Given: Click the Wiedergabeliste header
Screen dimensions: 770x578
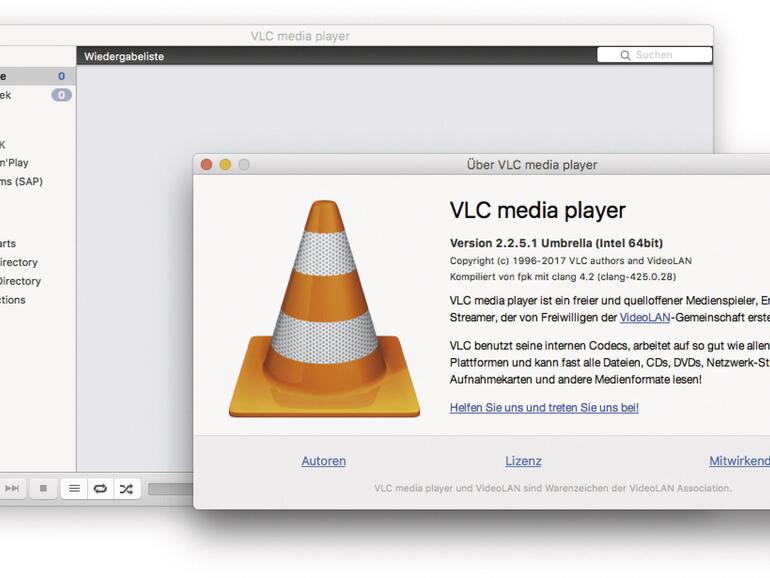Looking at the screenshot, I should point(124,56).
